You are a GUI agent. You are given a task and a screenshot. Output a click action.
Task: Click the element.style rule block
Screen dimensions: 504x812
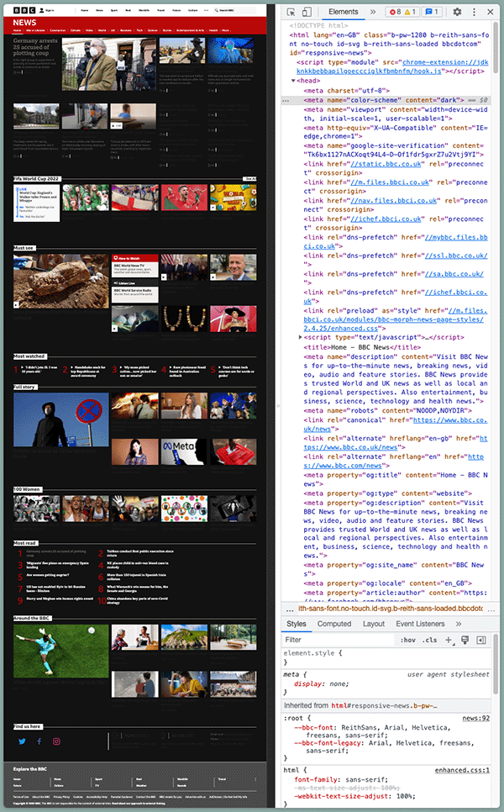[x=386, y=657]
